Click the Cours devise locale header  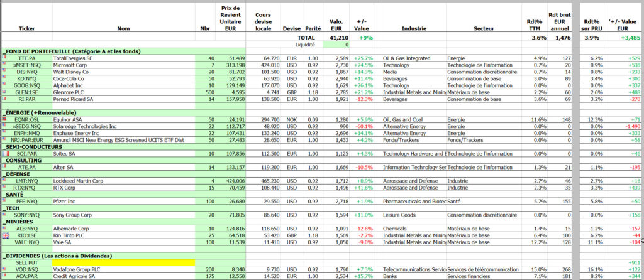264,22
